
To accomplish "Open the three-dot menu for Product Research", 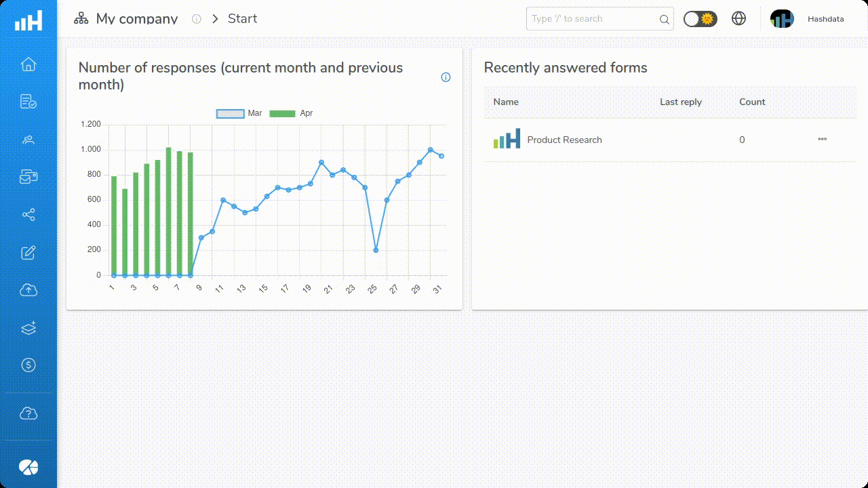I will pyautogui.click(x=822, y=140).
